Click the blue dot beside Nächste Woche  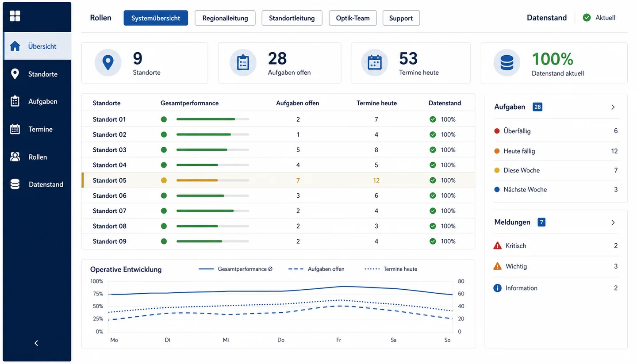[x=497, y=189]
